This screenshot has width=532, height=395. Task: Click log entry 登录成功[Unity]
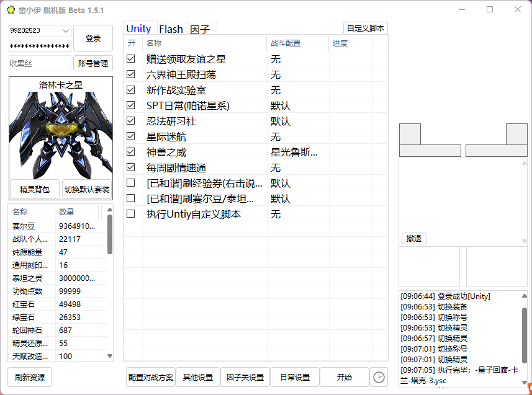445,296
